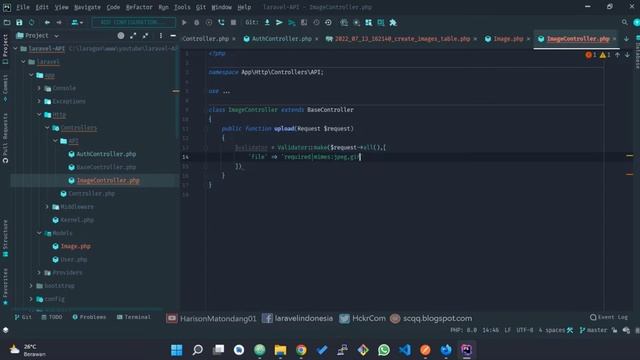
Task: Open the Tools menu
Action: coord(182,7)
